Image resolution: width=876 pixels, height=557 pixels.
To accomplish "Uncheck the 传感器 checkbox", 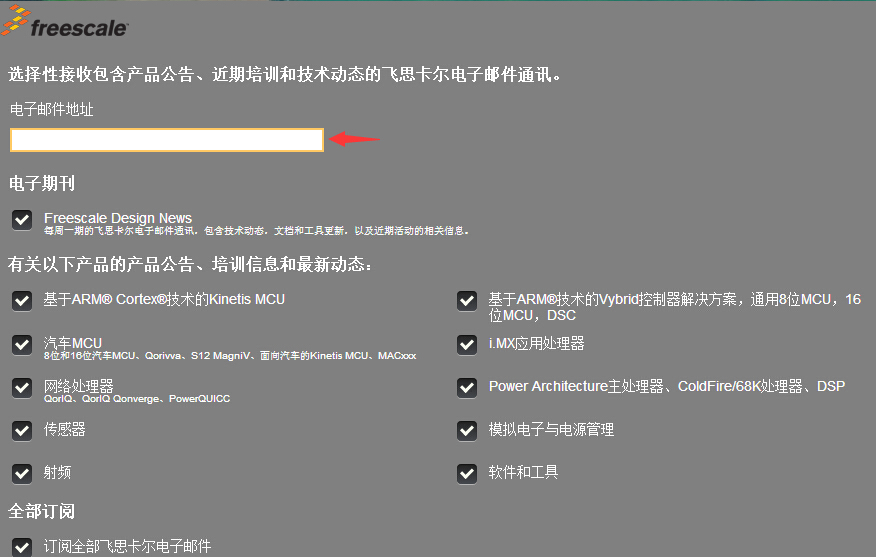I will click(22, 430).
